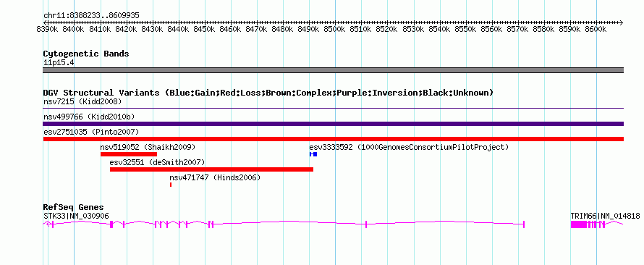
Task: Select the red nsv519052 loss bar
Action: point(129,154)
